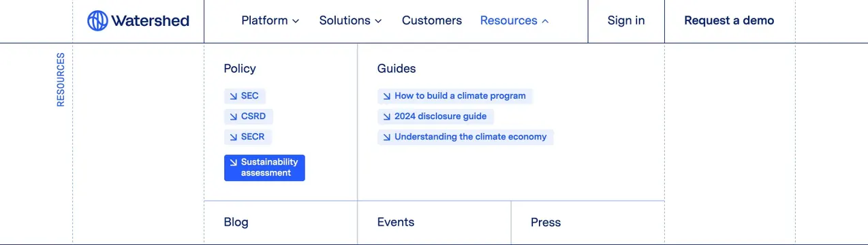The height and width of the screenshot is (245, 868).
Task: Click arrow icon on Sustainability assessment chip
Action: [233, 163]
